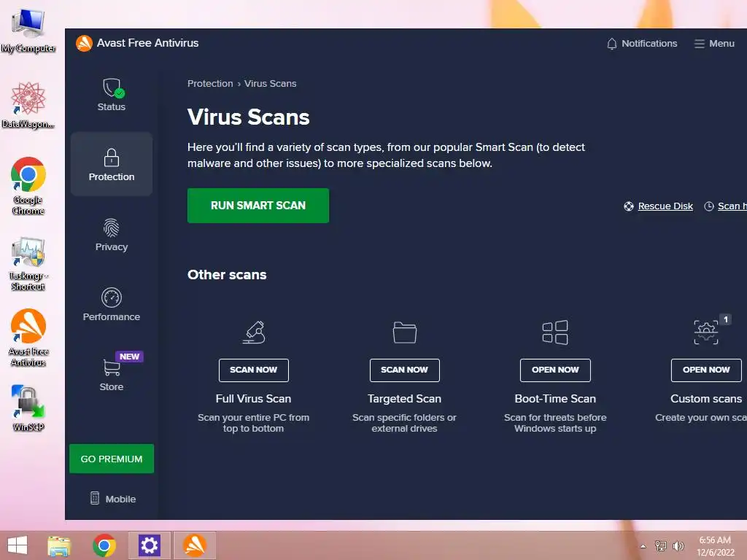Open Avast Free Antivirus desktop shortcut
Image resolution: width=747 pixels, height=560 pixels.
point(28,338)
